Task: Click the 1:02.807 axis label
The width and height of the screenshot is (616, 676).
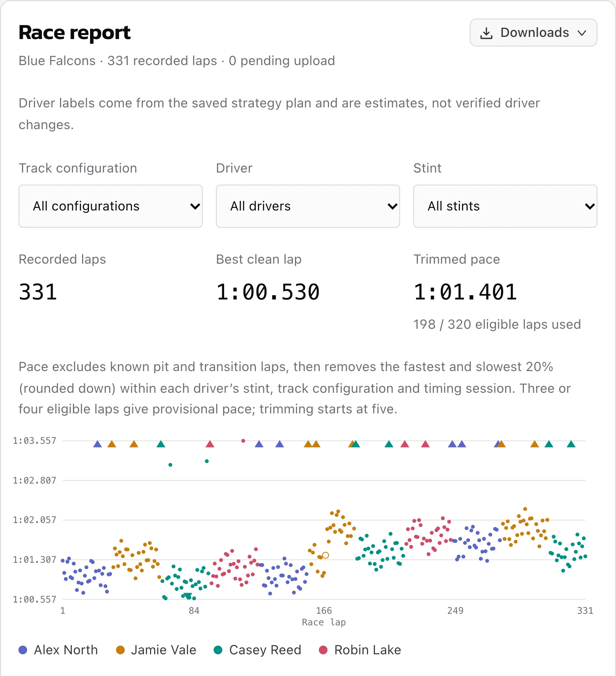Action: point(35,480)
